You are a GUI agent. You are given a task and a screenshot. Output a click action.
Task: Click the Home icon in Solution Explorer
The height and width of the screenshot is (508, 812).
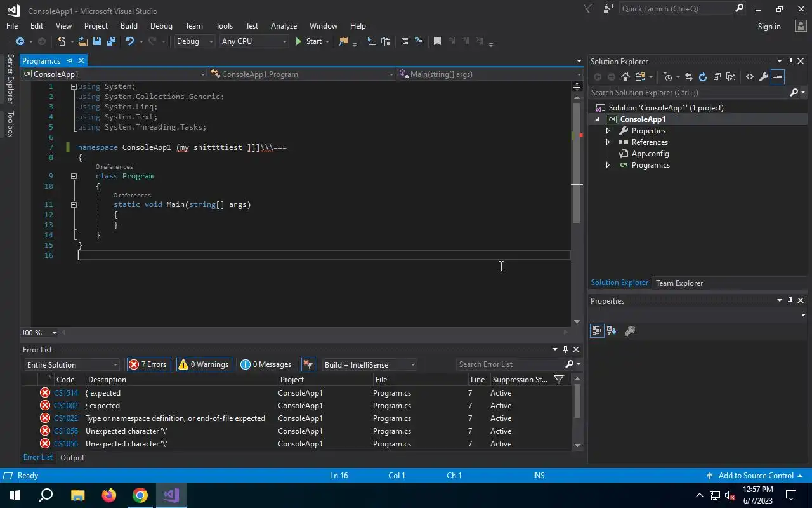coord(625,77)
